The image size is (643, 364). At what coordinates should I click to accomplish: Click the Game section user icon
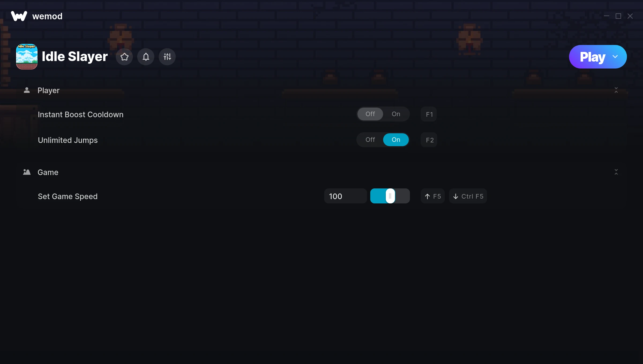click(27, 172)
